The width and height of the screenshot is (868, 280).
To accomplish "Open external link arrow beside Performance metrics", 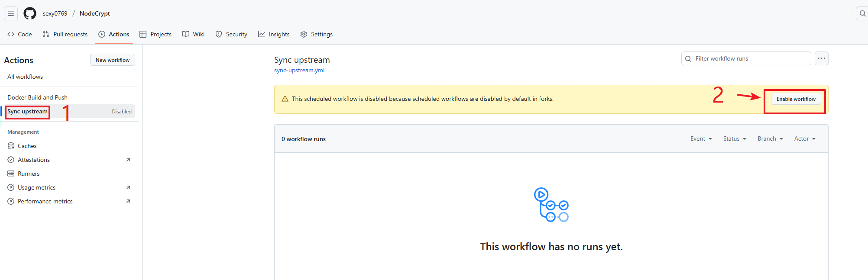I will [x=128, y=201].
